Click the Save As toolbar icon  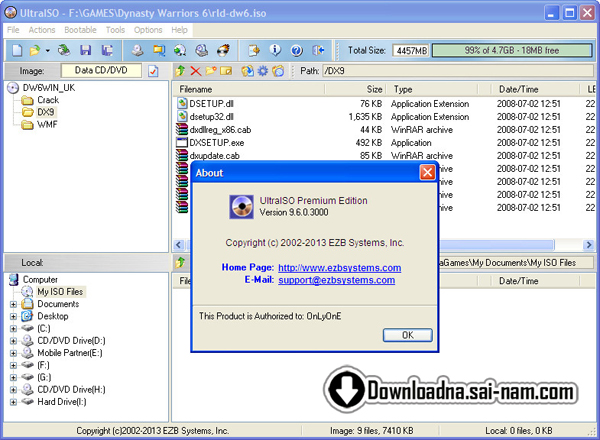pos(107,50)
